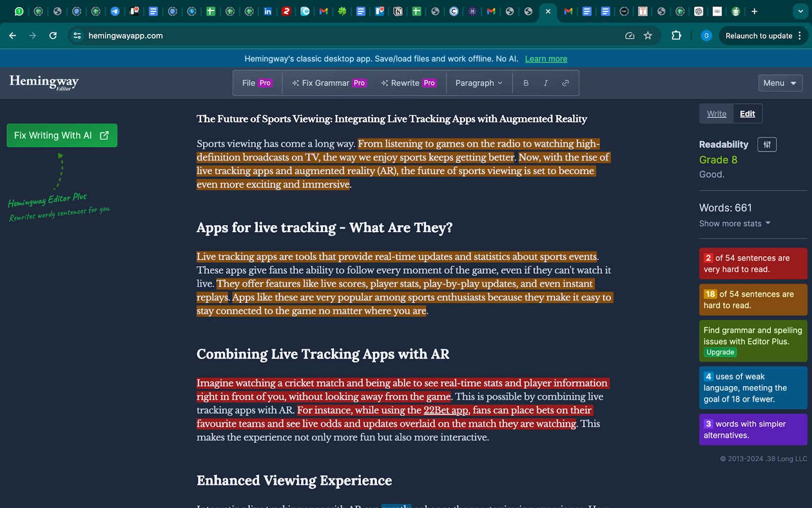Screen dimensions: 812x508
Task: Click the sentence starting 'For instance, while using'
Action: click(394, 417)
